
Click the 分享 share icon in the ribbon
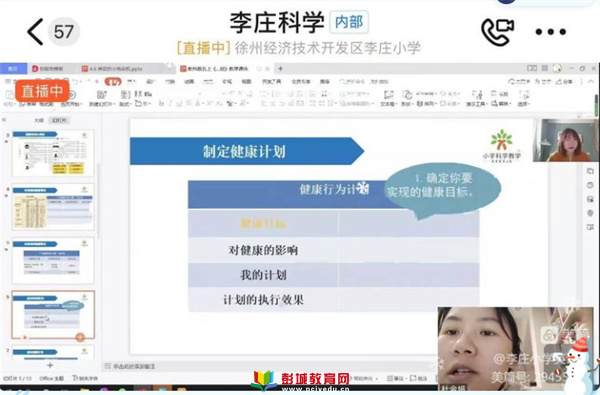click(x=564, y=82)
